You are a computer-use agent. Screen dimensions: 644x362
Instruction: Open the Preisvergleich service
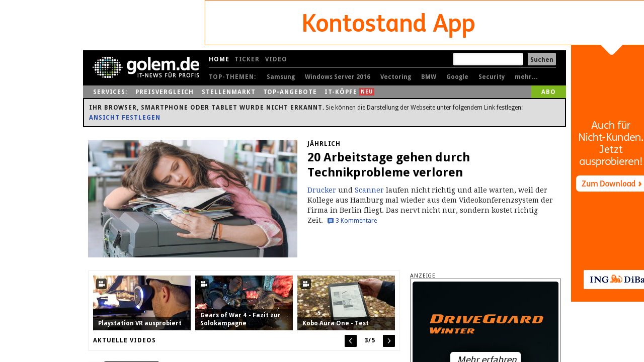tap(165, 92)
